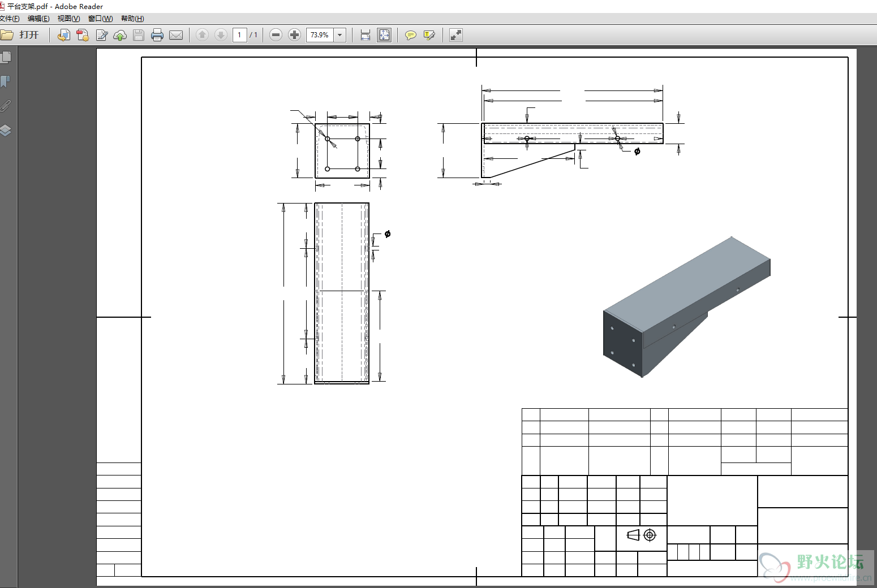Click the create PDF icon with the star

[x=83, y=35]
